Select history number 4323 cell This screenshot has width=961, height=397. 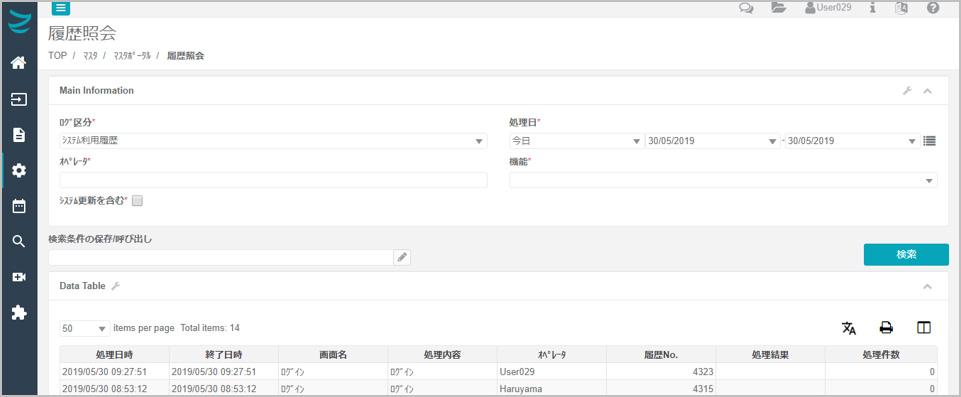(661, 371)
